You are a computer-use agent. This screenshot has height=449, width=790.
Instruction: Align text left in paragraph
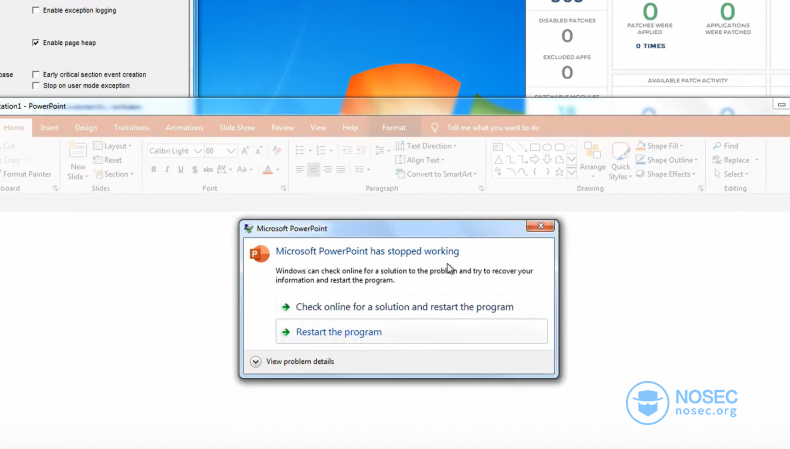coord(300,169)
